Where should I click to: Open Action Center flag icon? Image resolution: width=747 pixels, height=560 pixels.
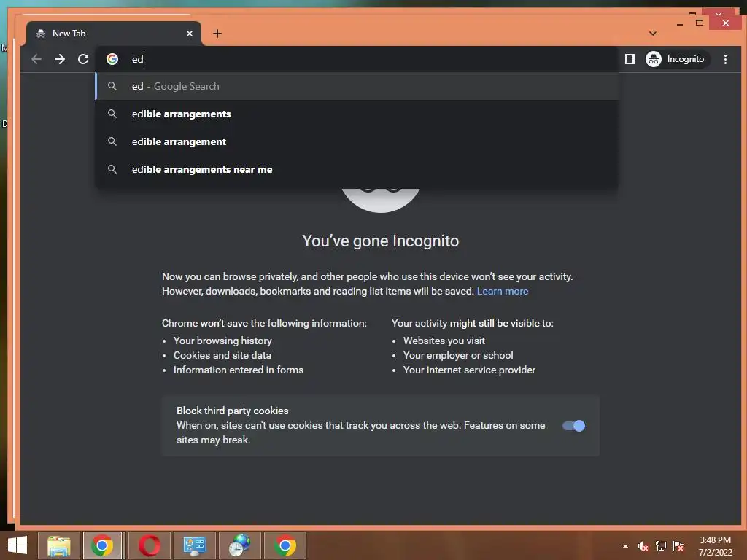point(678,546)
